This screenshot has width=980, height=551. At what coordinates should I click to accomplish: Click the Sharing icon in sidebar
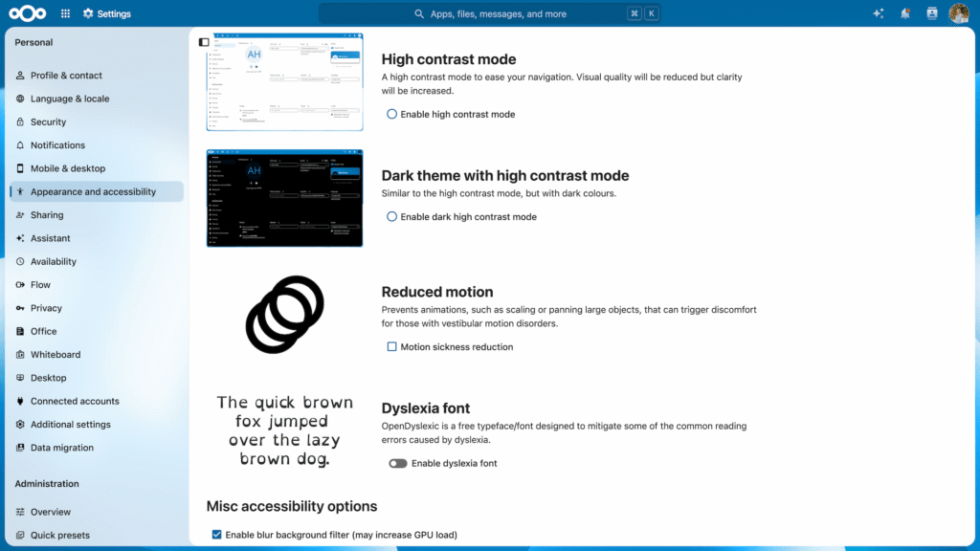(20, 215)
